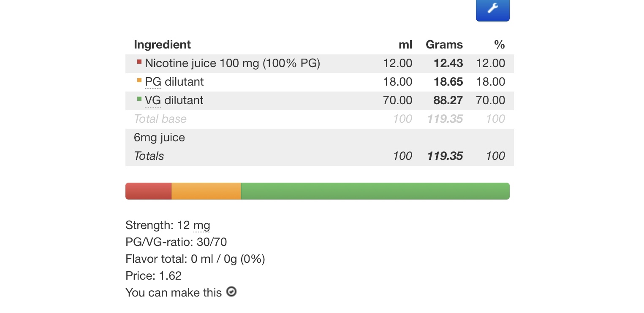The image size is (644, 313).
Task: Select the orange segment of the ratio bar
Action: point(207,191)
